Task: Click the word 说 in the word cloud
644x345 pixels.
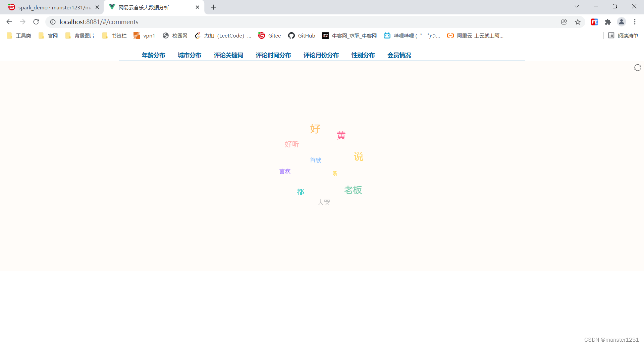Action: tap(359, 157)
